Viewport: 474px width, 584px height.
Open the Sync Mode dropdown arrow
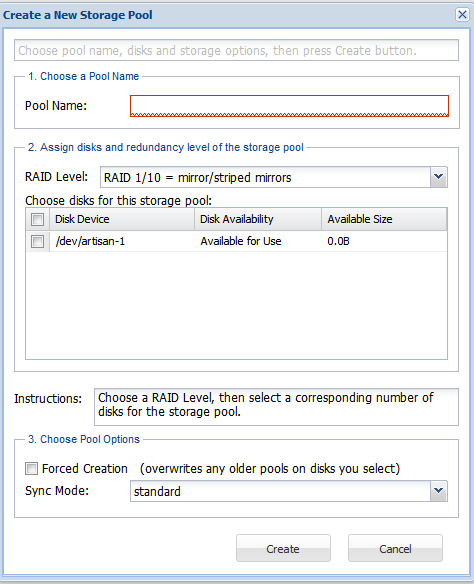439,491
